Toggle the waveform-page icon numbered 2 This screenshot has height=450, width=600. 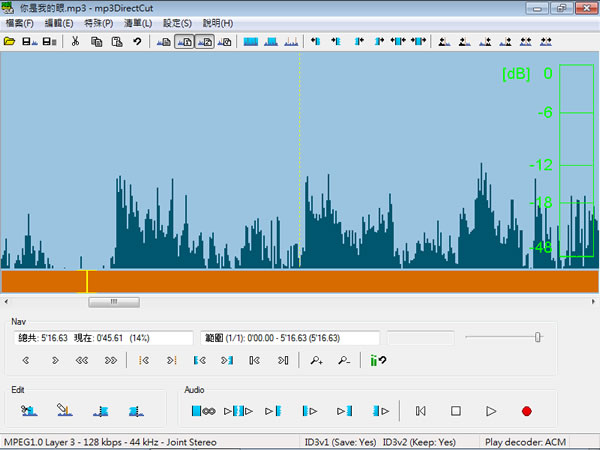coord(205,41)
